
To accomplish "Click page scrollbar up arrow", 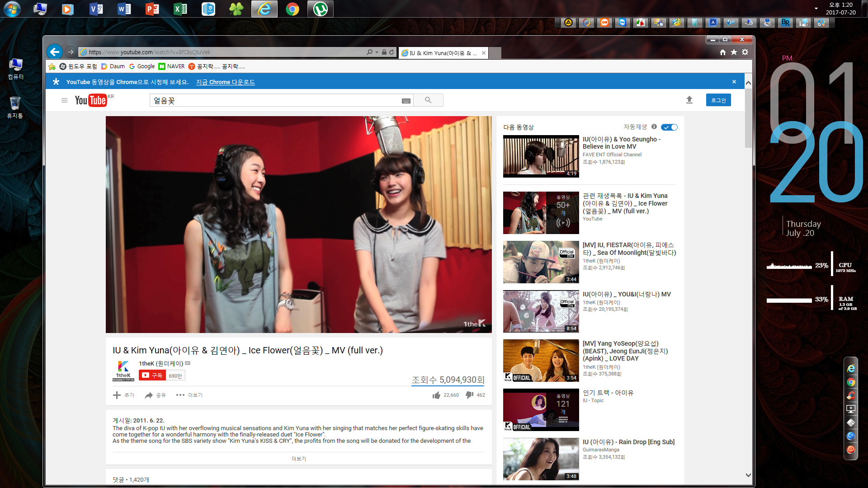I will pos(748,83).
